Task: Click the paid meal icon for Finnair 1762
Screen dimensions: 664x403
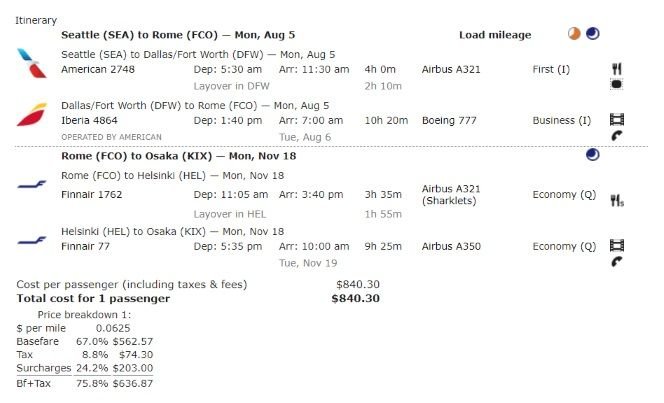Action: pos(617,200)
